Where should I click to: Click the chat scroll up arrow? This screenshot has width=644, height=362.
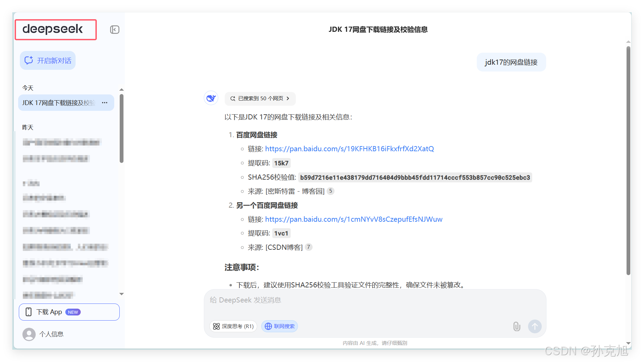pyautogui.click(x=628, y=42)
